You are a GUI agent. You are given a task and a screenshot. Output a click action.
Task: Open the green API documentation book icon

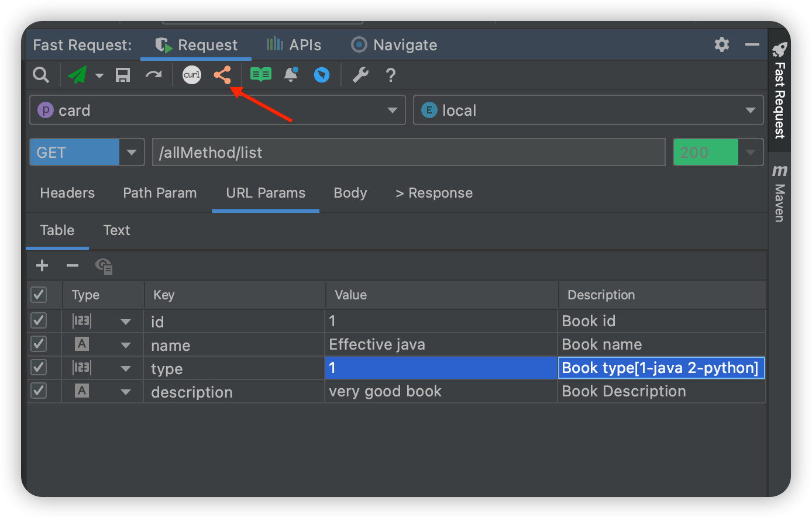(261, 75)
